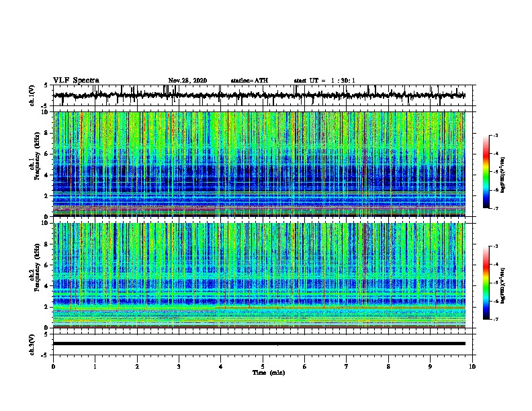The height and width of the screenshot is (411, 532).
Task: Click the "-7" label on ch.2 color bar
Action: pyautogui.click(x=495, y=319)
